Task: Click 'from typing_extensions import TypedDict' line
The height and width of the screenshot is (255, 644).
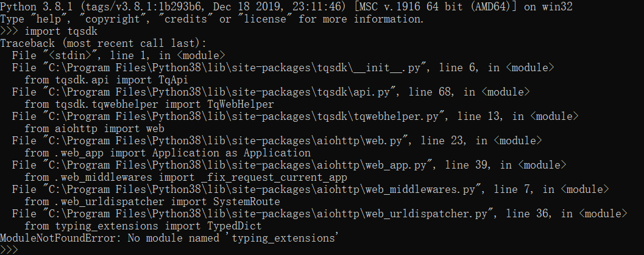Action: click(143, 225)
